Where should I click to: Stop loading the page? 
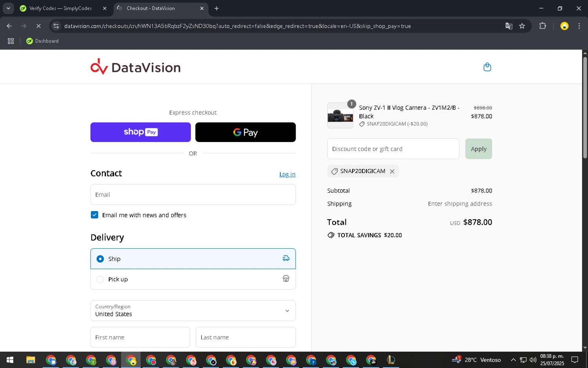click(x=38, y=26)
